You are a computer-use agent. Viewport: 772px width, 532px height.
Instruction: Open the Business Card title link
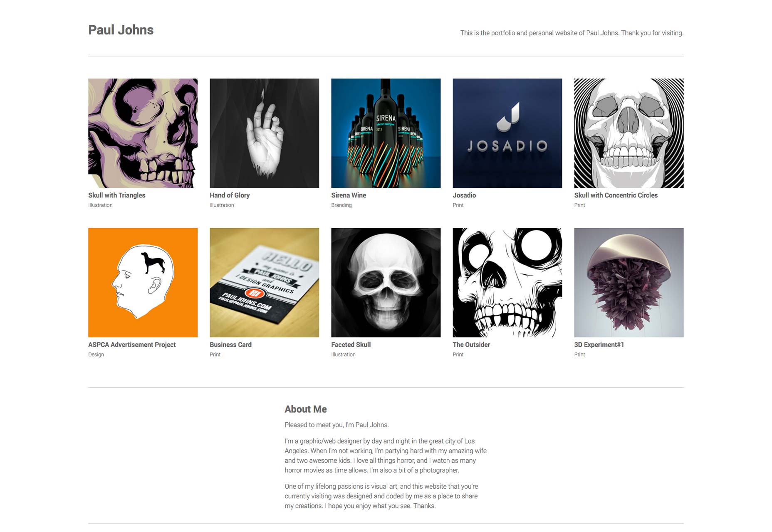230,345
